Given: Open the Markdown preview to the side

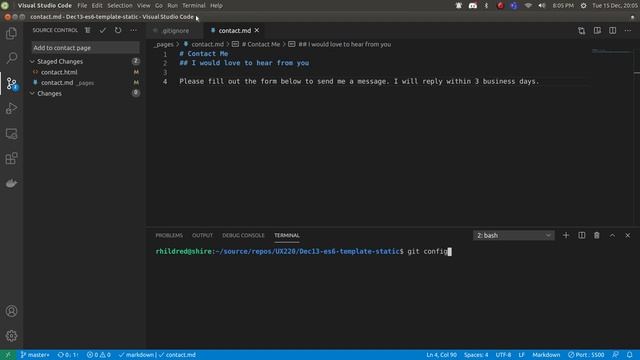Looking at the screenshot, I should click(x=597, y=31).
